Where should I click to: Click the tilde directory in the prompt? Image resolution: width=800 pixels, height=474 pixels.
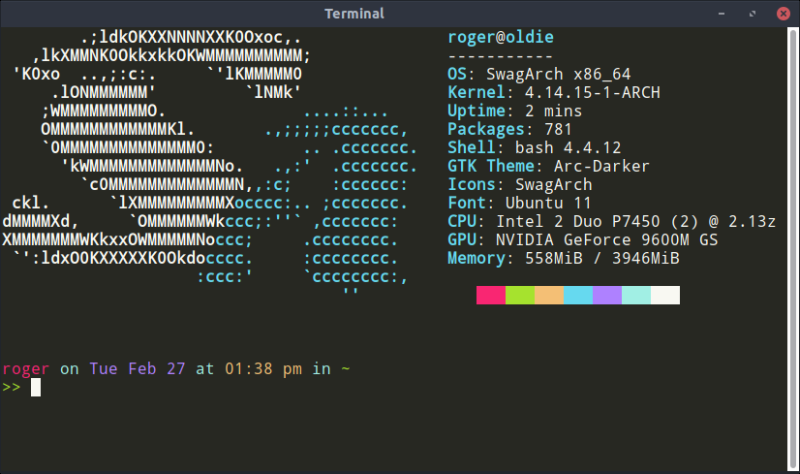[345, 368]
